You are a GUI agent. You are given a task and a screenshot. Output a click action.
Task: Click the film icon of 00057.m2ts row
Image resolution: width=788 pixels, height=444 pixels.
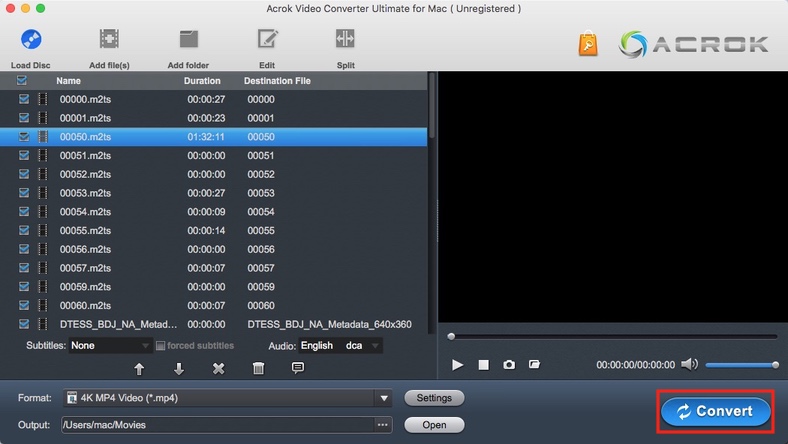pyautogui.click(x=43, y=268)
